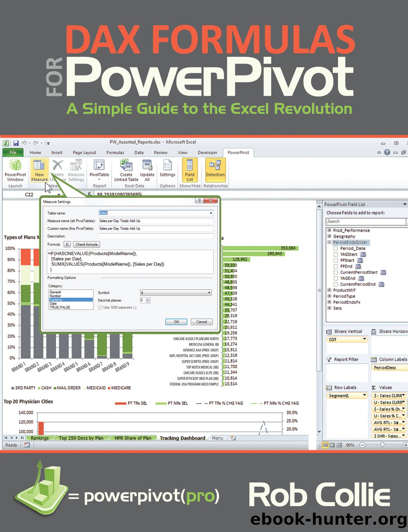The width and height of the screenshot is (408, 532).
Task: Open the PowerPivot Window from the ribbon
Action: (x=15, y=170)
